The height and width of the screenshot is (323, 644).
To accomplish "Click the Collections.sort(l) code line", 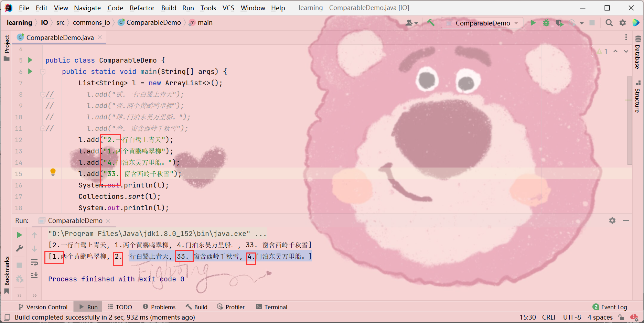I will [119, 196].
